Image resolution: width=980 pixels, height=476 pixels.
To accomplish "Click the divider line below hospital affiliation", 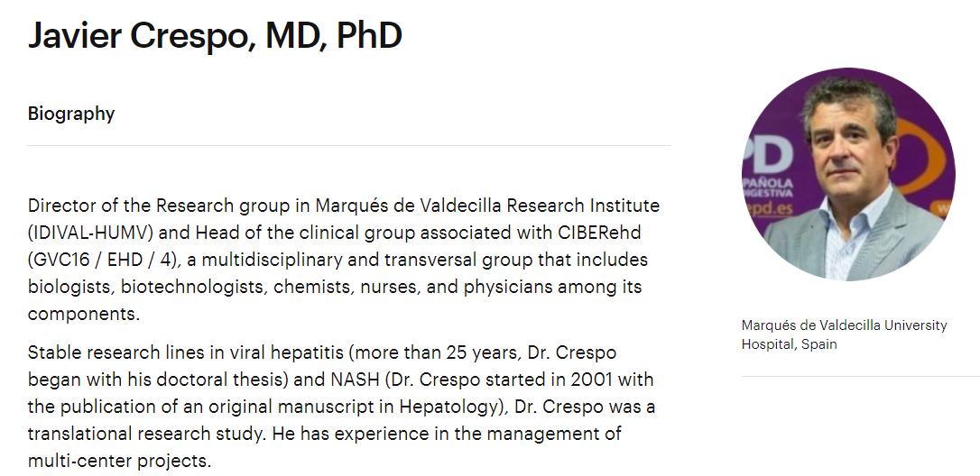I will tap(860, 376).
